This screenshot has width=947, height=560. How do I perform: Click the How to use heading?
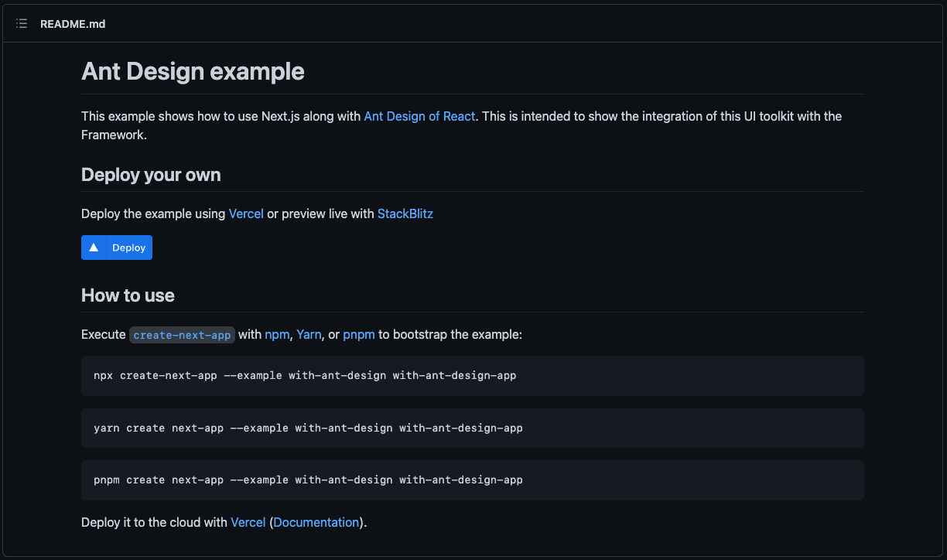pyautogui.click(x=128, y=295)
